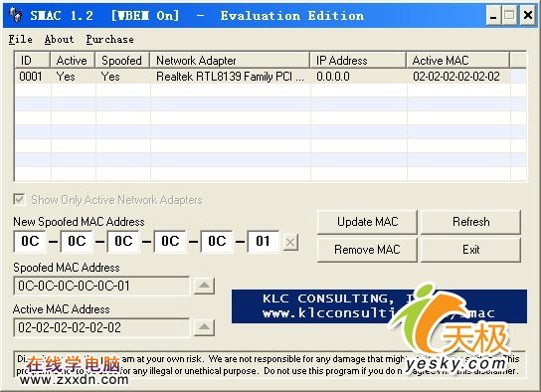Click the 0.0.0.0 IP address cell
The width and height of the screenshot is (541, 392).
tap(333, 77)
